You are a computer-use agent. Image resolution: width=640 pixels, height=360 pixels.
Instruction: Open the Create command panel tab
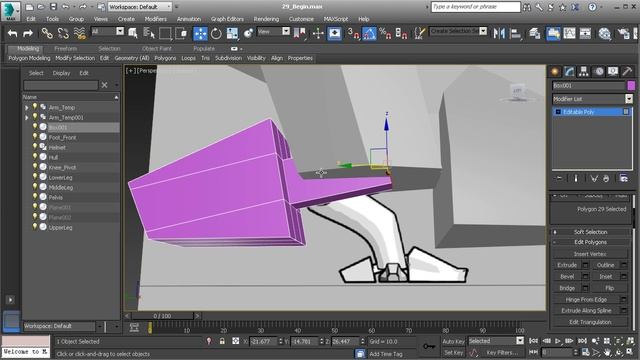555,71
